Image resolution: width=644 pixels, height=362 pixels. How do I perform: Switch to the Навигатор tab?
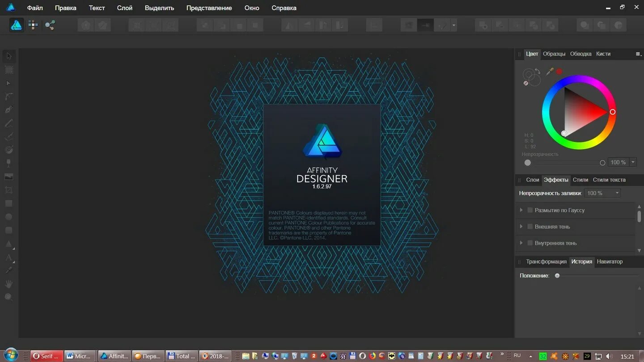pos(610,262)
